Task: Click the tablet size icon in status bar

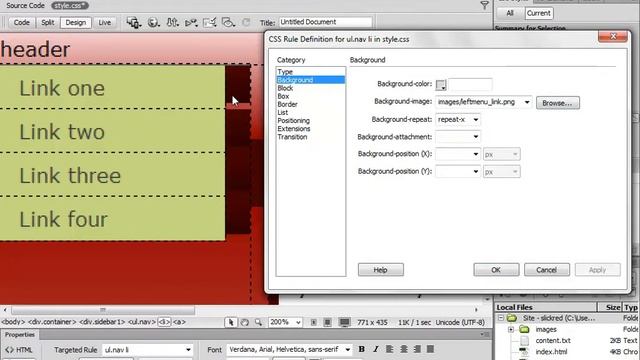Action: coord(327,322)
